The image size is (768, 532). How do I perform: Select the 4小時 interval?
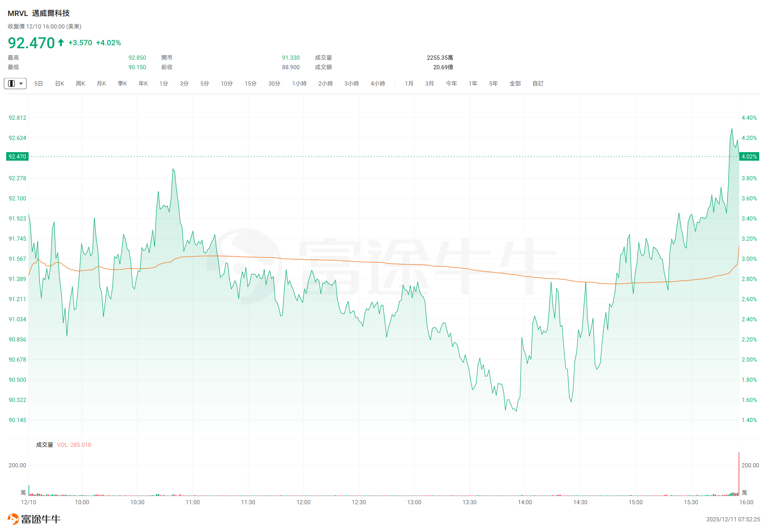(x=378, y=83)
